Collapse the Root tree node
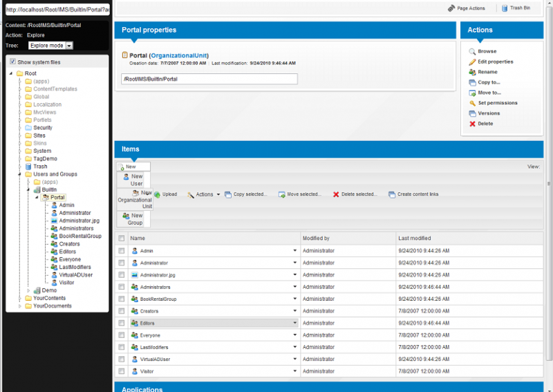Screen dimensions: 553x392 (x=11, y=73)
